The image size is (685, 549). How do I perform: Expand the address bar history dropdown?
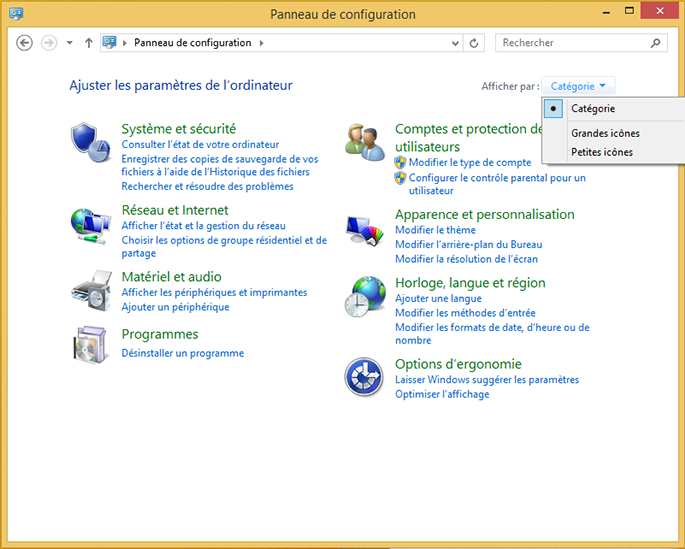[x=455, y=43]
